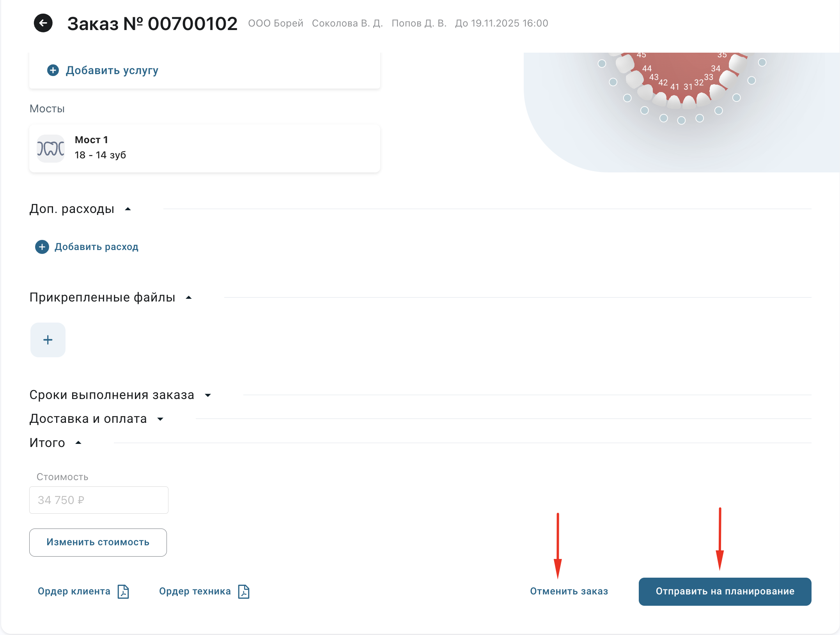
Task: Click the Стоимость field showing 34 750 ₽
Action: click(x=99, y=500)
